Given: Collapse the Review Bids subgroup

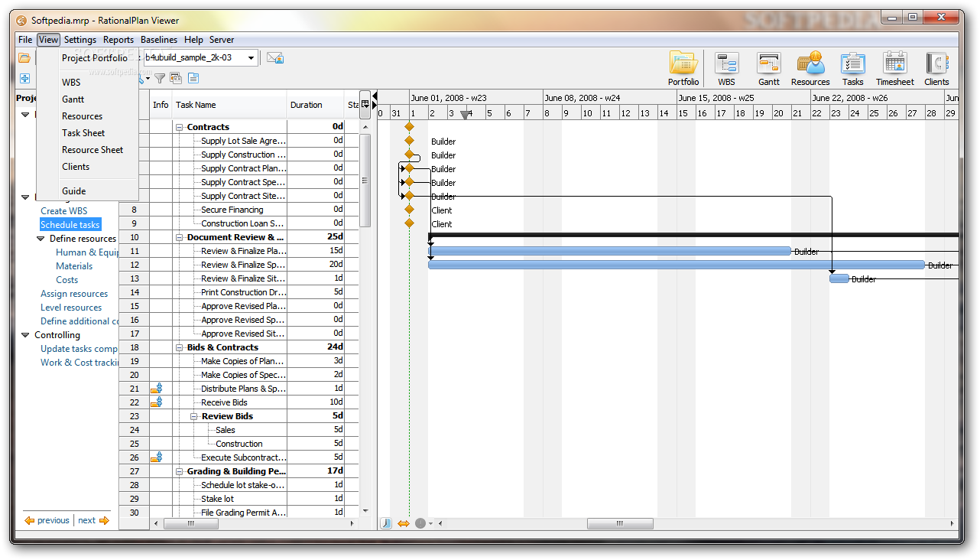Looking at the screenshot, I should [194, 416].
